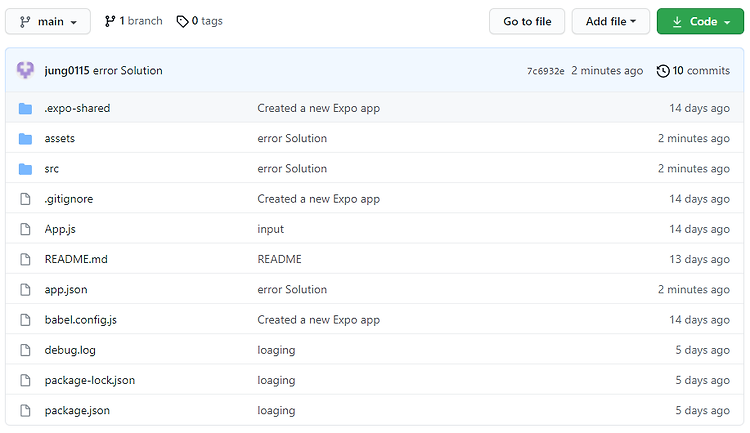Click the jung0115 user avatar icon
This screenshot has width=750, height=433.
[25, 70]
